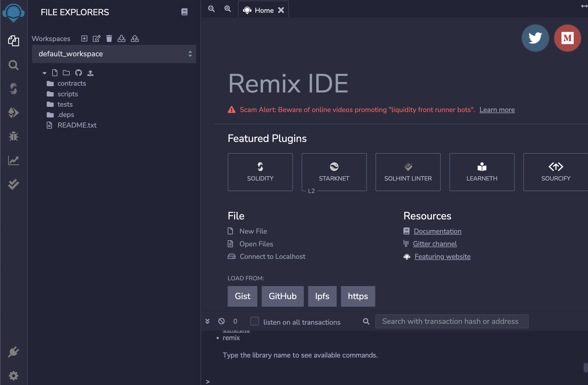Click the GitHub load-from button

(x=282, y=296)
